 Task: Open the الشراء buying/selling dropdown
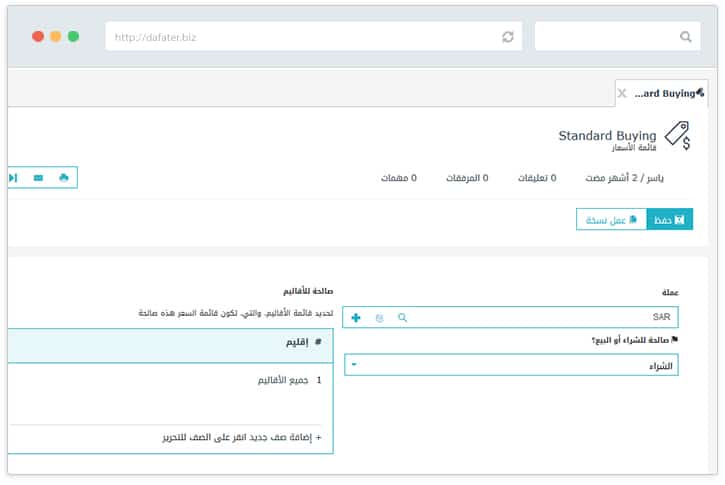coord(513,366)
